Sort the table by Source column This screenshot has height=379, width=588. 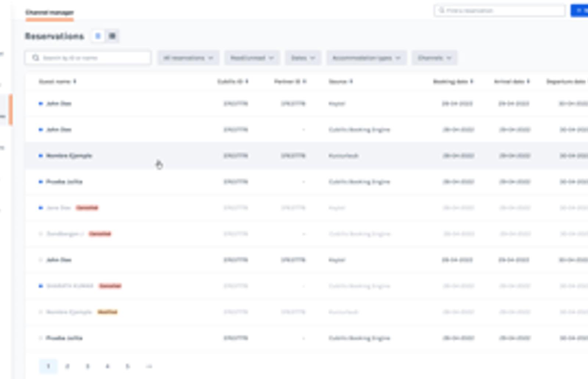coord(340,82)
